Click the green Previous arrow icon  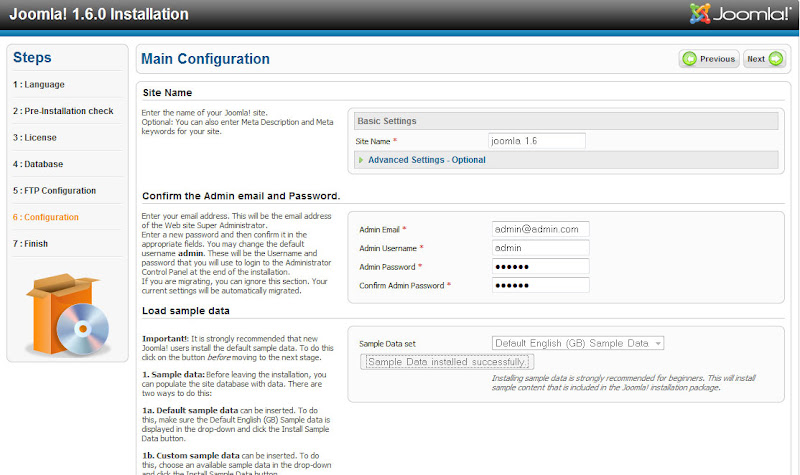tap(689, 59)
